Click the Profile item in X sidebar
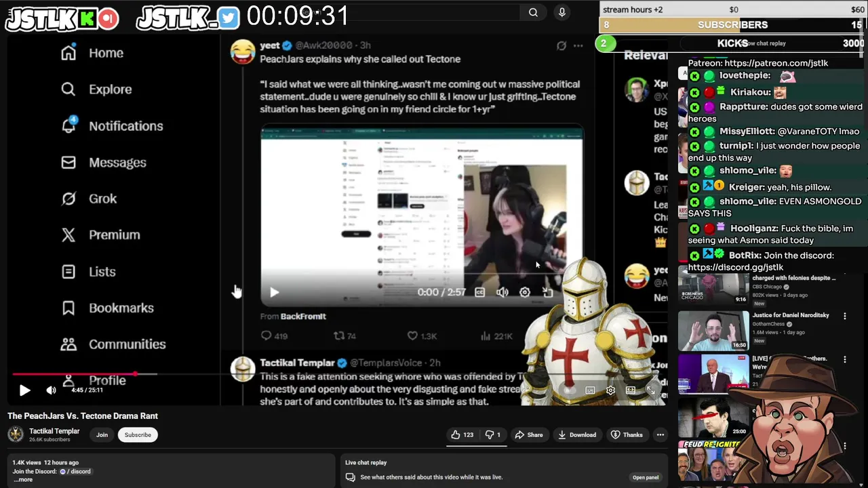 93,381
